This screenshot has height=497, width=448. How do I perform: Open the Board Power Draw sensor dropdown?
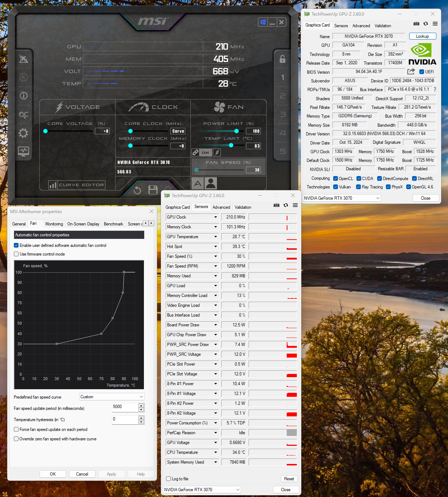coord(215,325)
